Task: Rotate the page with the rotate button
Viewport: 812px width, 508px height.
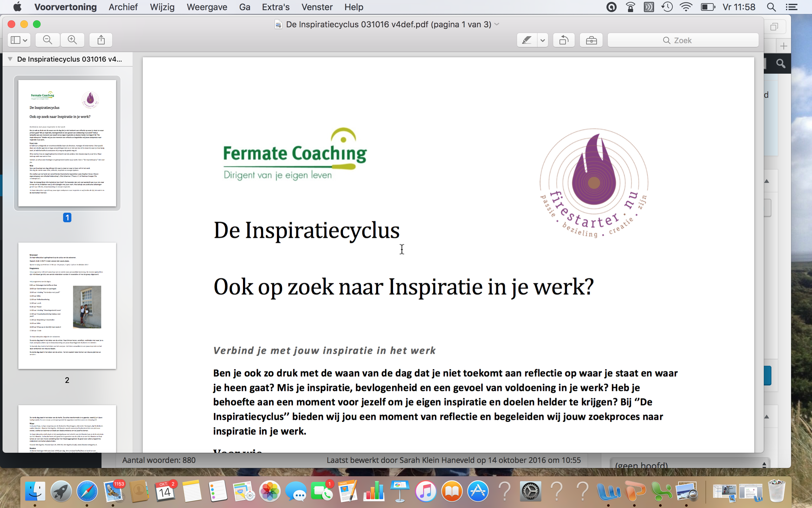Action: [x=564, y=40]
